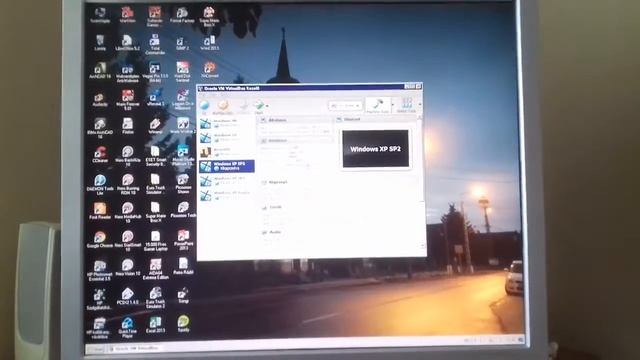Expand the dropdown arrow next to Machine Tools
Image resolution: width=640 pixels, height=360 pixels.
(x=393, y=105)
